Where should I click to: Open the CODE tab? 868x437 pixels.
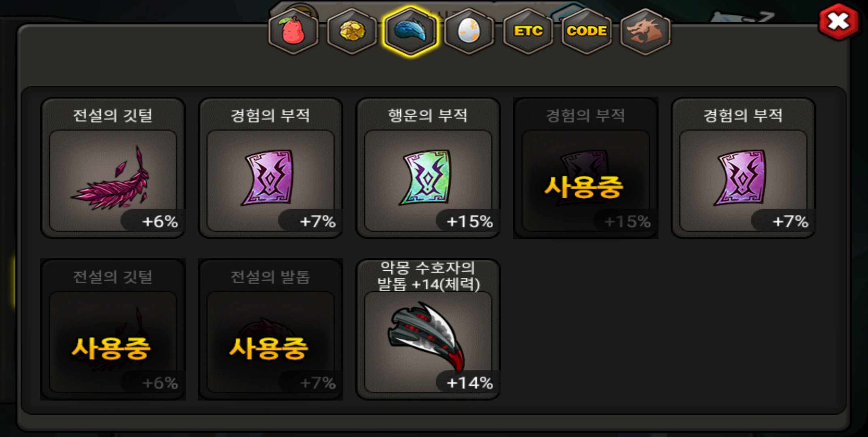click(587, 31)
